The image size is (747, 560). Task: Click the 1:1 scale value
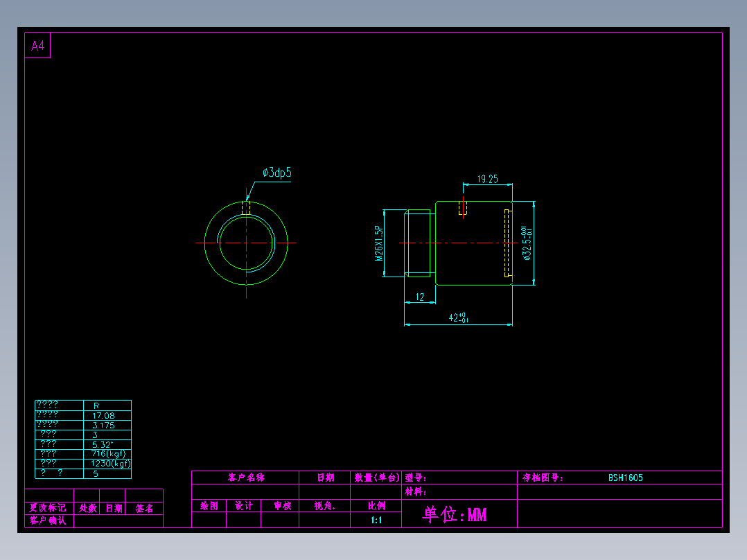[376, 520]
